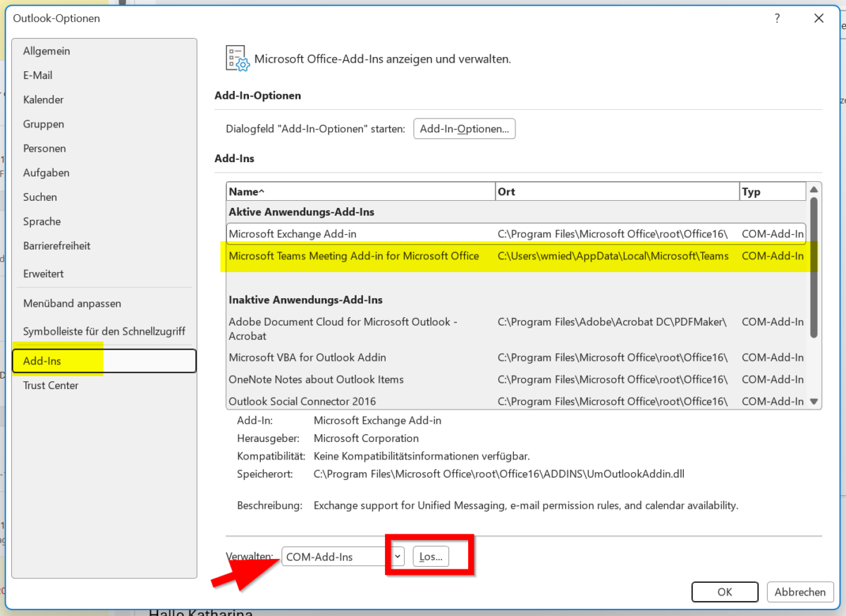Click Abbrechen to cancel

click(x=800, y=592)
